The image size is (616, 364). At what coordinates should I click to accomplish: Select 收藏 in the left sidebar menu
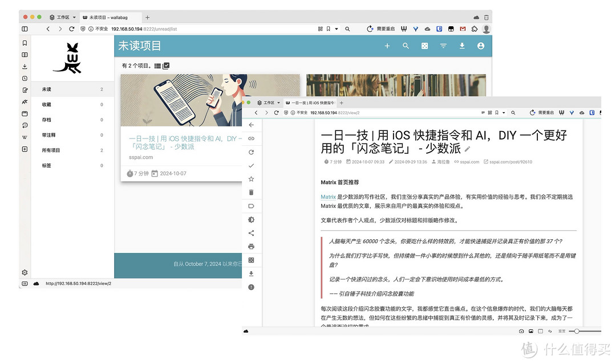(x=46, y=105)
